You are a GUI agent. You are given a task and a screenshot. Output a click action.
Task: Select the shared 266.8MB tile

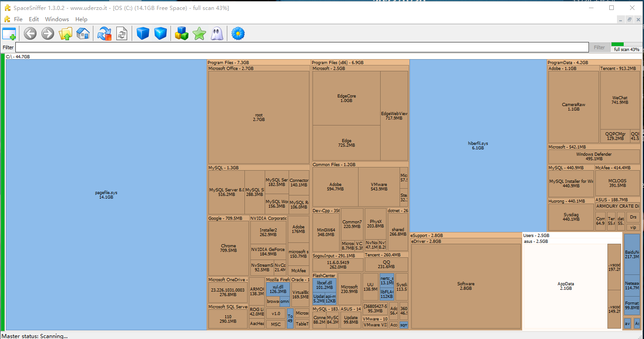pyautogui.click(x=398, y=232)
